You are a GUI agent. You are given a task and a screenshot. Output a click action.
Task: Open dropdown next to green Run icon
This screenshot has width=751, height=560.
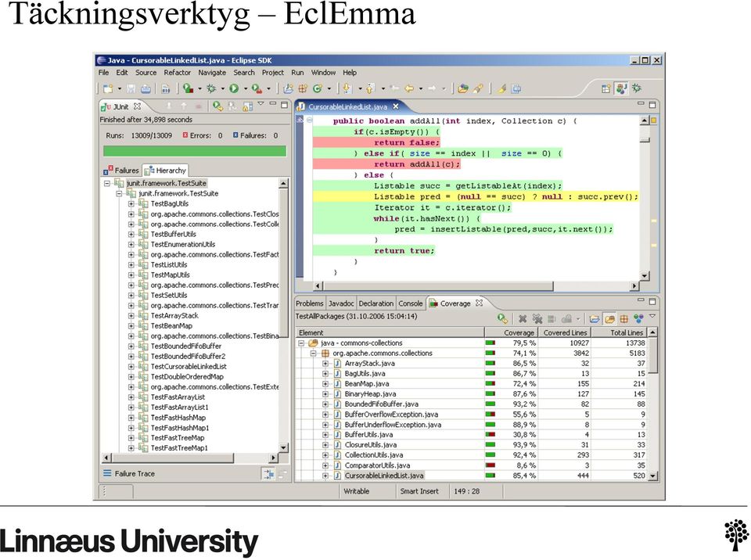point(245,88)
